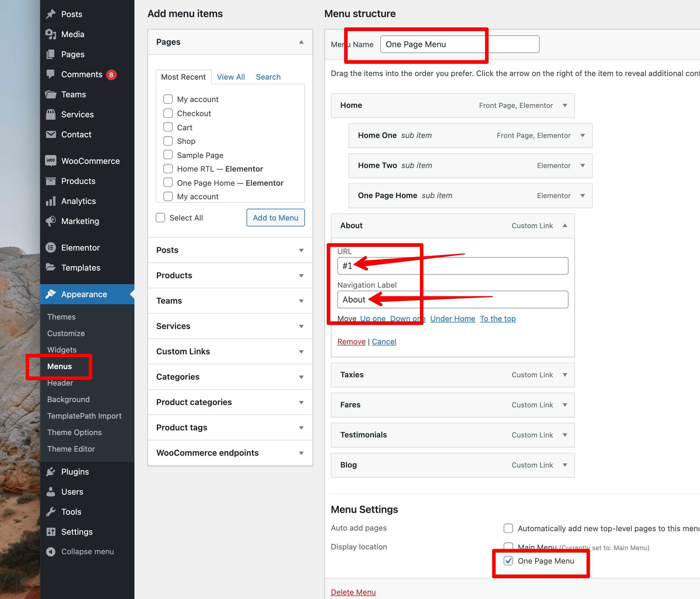Open Theme Options in Appearance submenu

pos(74,432)
